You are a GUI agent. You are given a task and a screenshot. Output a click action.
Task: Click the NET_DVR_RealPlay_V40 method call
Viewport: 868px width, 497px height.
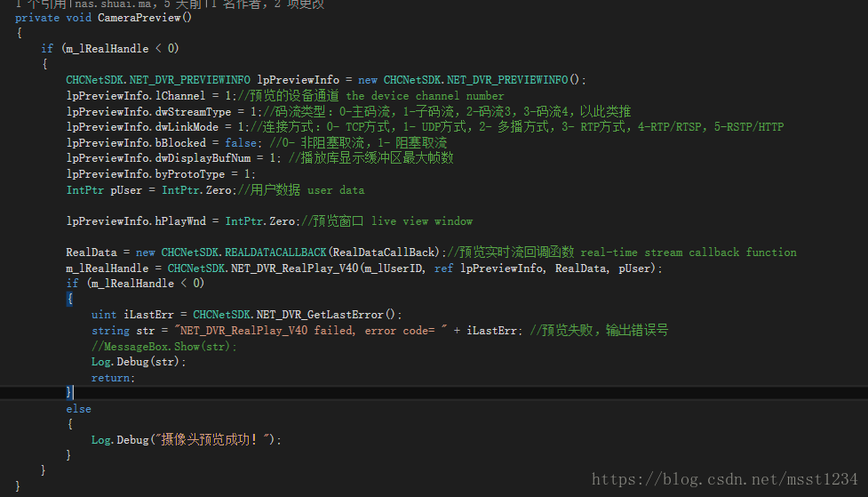[294, 269]
